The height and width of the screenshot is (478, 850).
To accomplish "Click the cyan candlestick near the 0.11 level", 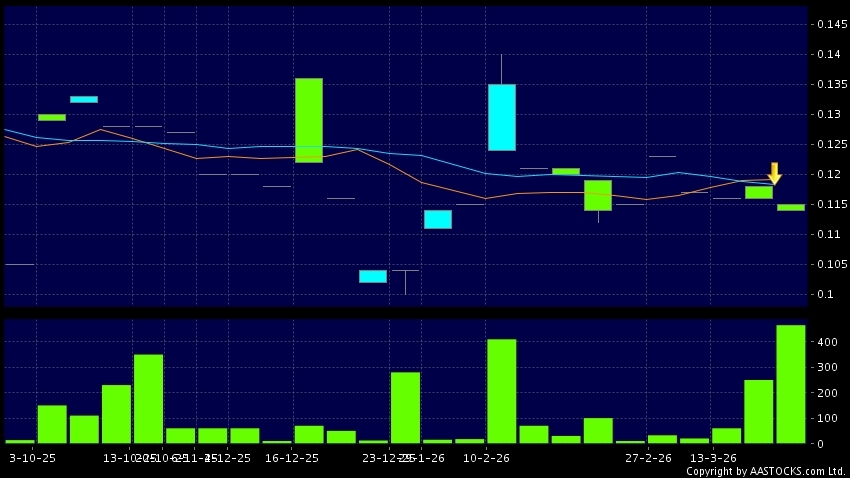I will point(438,219).
